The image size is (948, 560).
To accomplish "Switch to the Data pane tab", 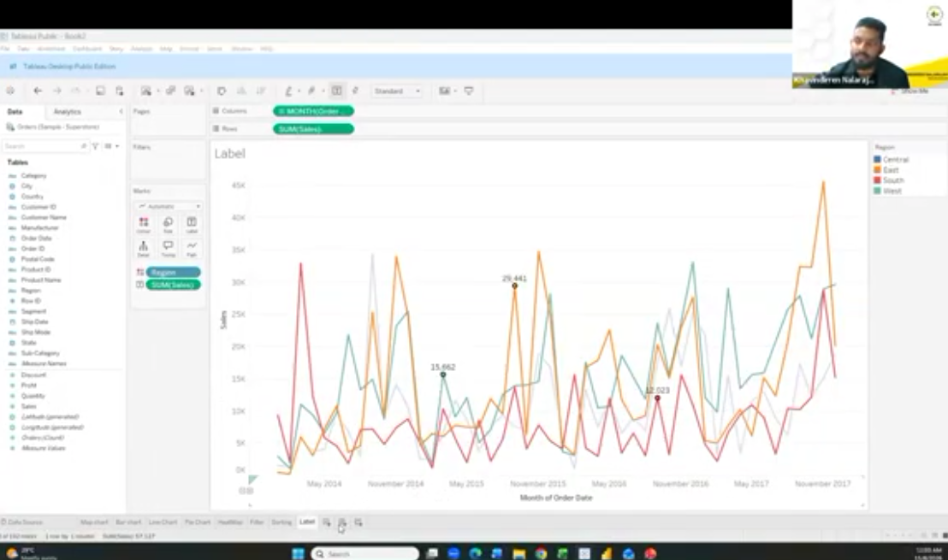I will pos(15,112).
